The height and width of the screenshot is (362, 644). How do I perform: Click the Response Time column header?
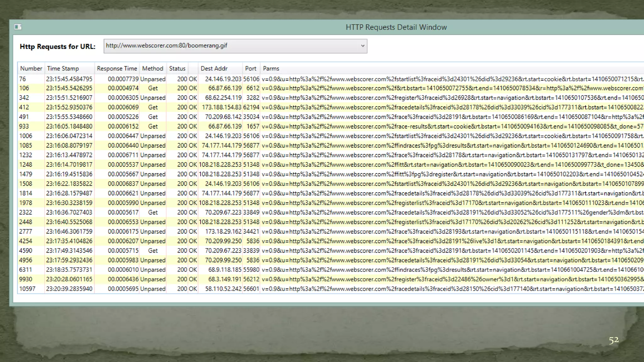117,69
